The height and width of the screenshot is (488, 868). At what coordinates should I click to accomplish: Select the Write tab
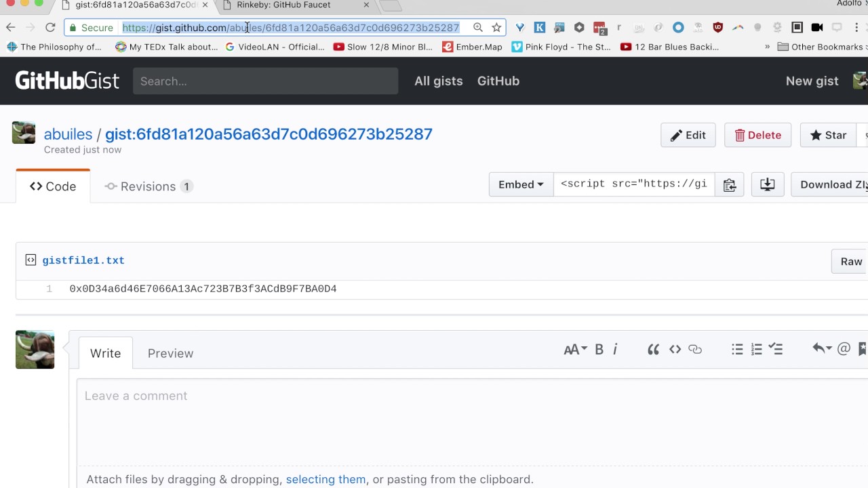click(105, 353)
